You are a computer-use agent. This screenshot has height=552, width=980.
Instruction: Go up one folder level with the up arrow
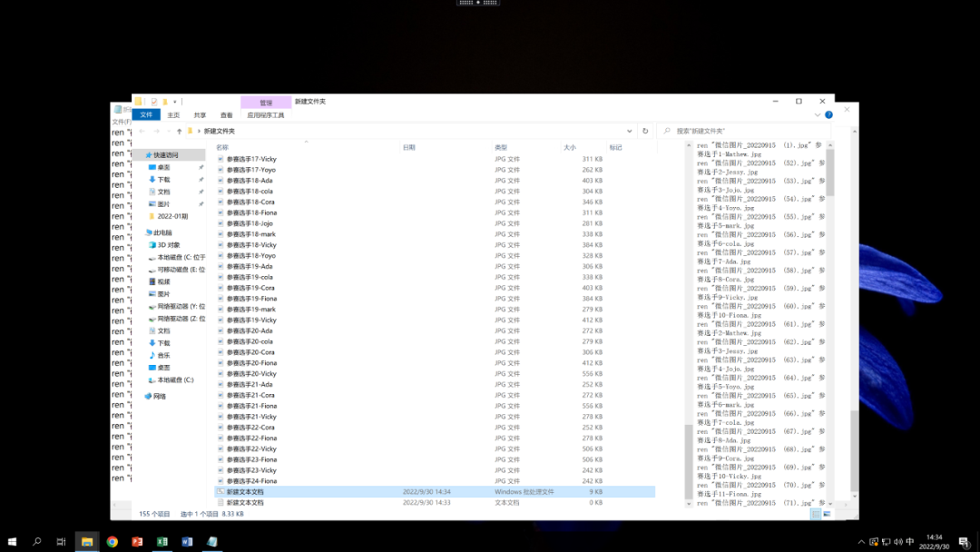click(x=180, y=132)
